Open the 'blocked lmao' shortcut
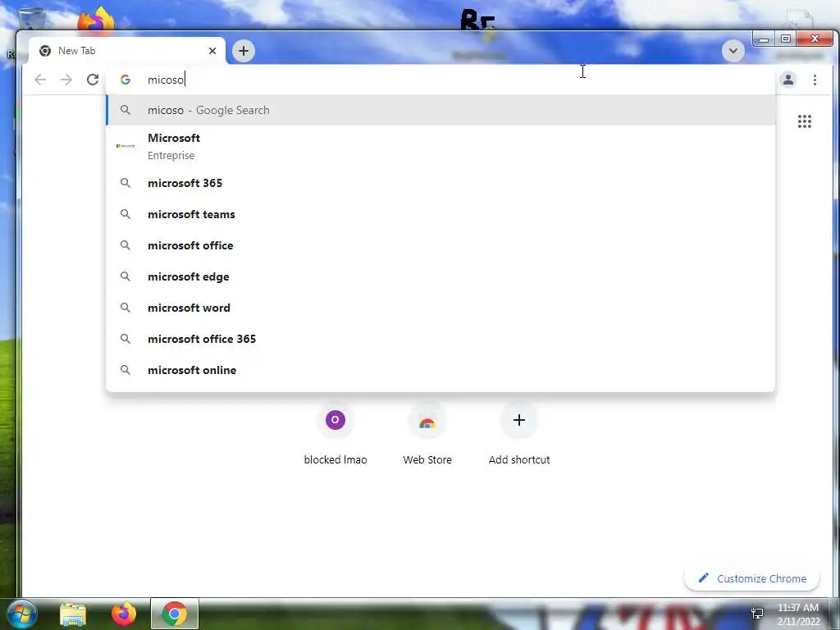840x630 pixels. point(336,433)
